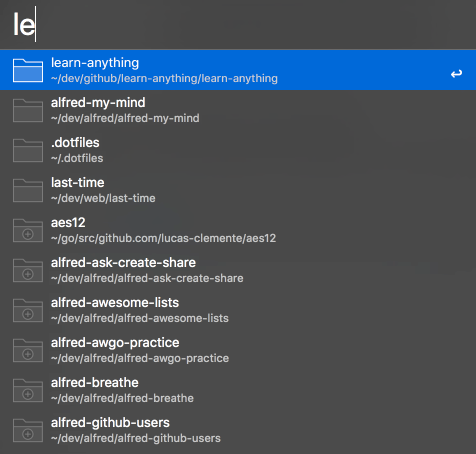476x454 pixels.
Task: Select the alfred-github-users result
Action: pos(238,430)
